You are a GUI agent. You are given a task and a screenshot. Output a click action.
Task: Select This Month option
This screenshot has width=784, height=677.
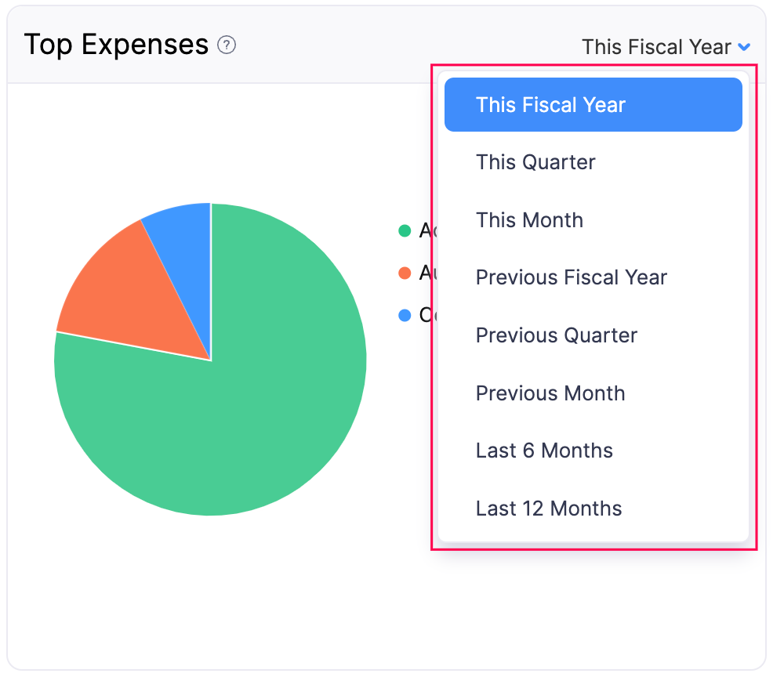click(x=529, y=220)
